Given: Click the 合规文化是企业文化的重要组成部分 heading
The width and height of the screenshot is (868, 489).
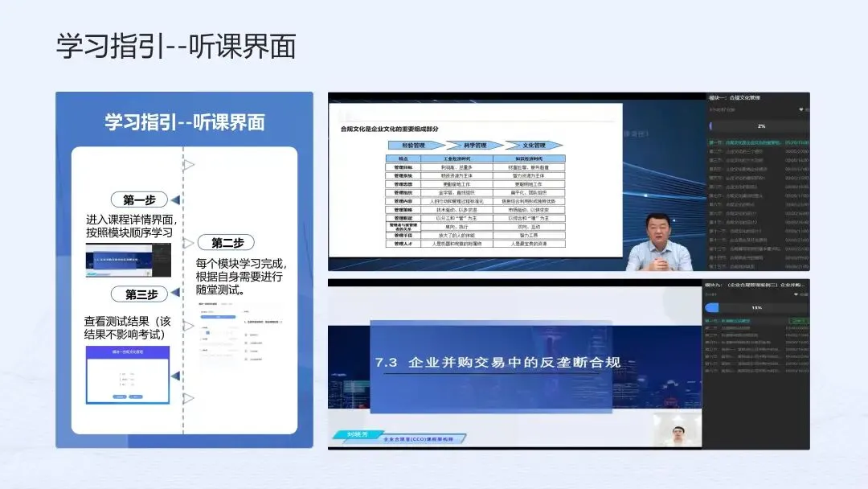Looking at the screenshot, I should pyautogui.click(x=390, y=129).
